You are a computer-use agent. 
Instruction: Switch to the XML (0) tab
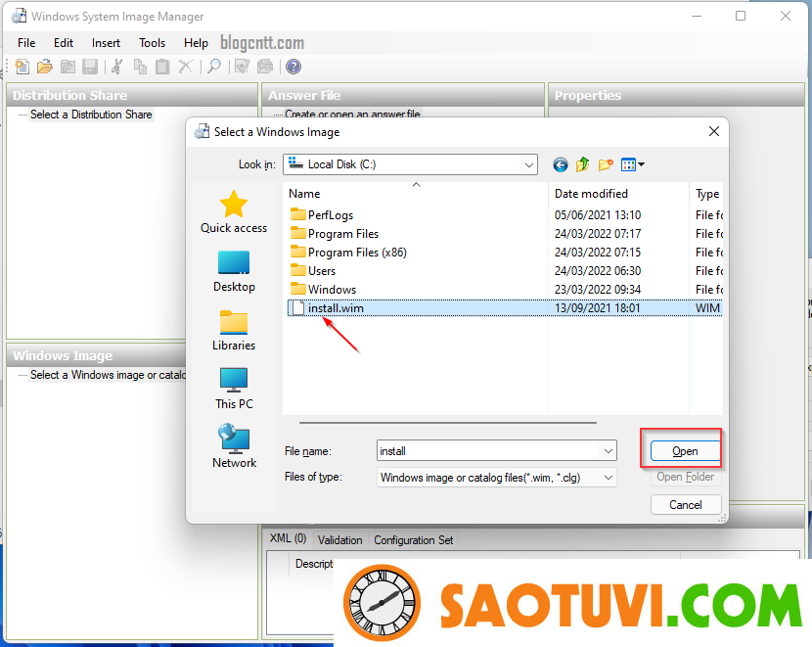point(288,538)
